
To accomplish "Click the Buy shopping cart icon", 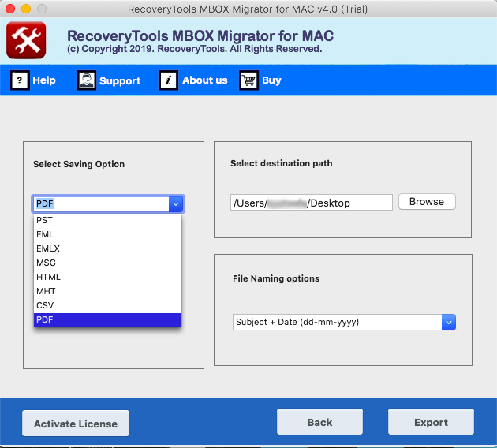I will (248, 80).
